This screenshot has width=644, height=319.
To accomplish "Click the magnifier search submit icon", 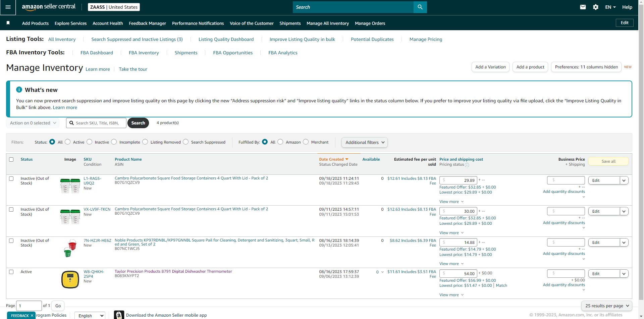I will click(420, 7).
